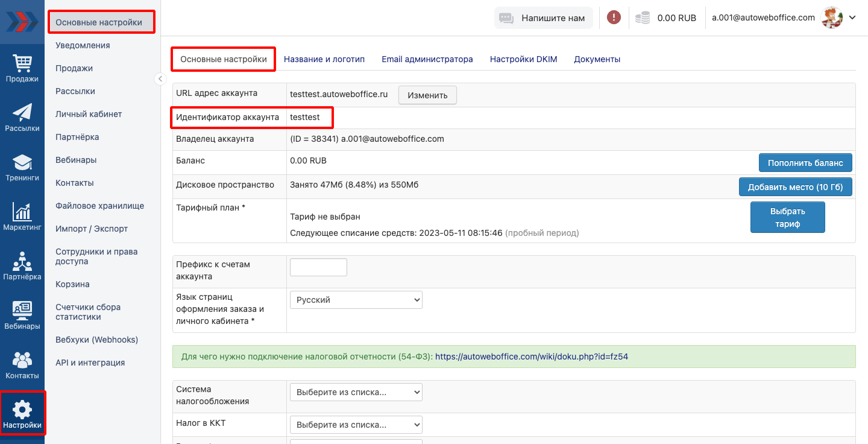Click the Пополнить баланс button
868x444 pixels.
(x=805, y=163)
